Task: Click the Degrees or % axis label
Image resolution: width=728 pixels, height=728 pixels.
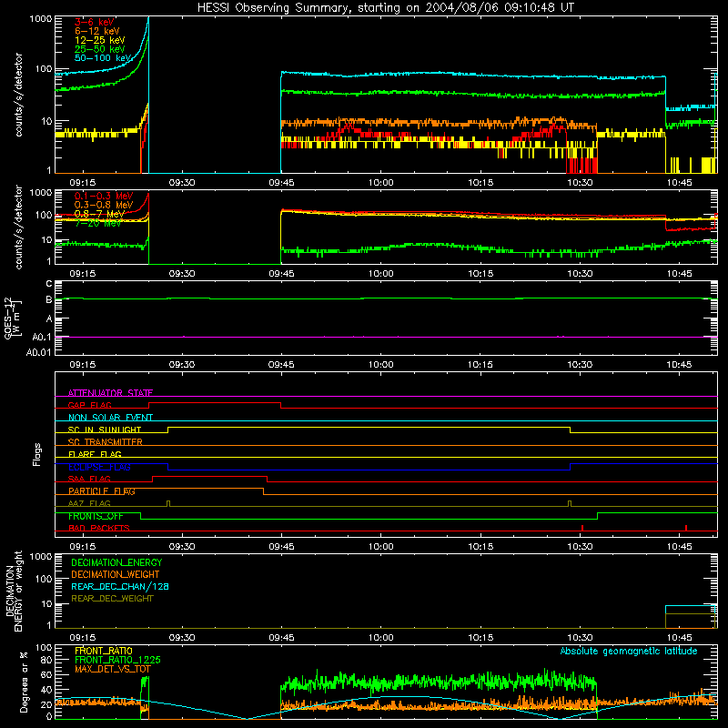Action: click(24, 682)
